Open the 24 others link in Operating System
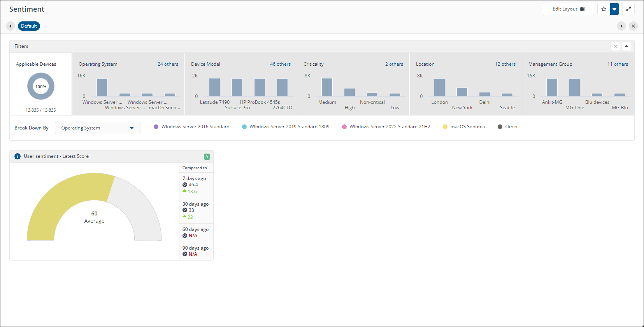The height and width of the screenshot is (327, 644). (168, 64)
